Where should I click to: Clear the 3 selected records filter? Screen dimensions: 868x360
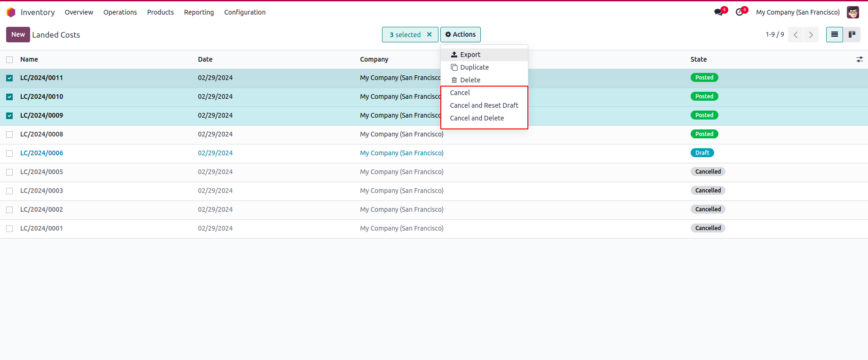coord(429,34)
